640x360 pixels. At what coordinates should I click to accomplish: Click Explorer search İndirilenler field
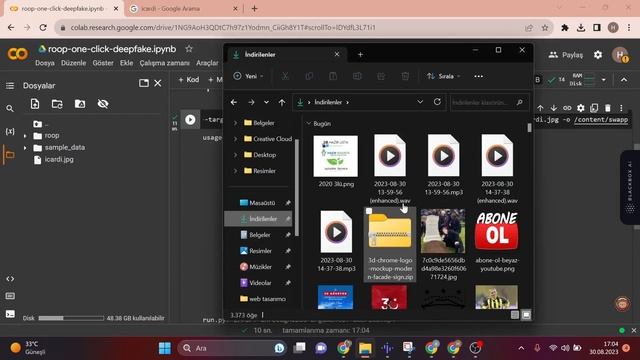coord(488,102)
